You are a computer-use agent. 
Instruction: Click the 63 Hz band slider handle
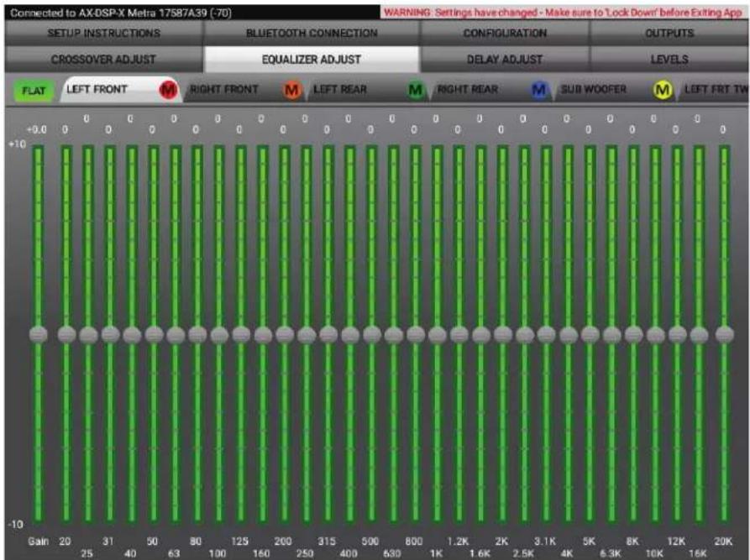click(176, 334)
